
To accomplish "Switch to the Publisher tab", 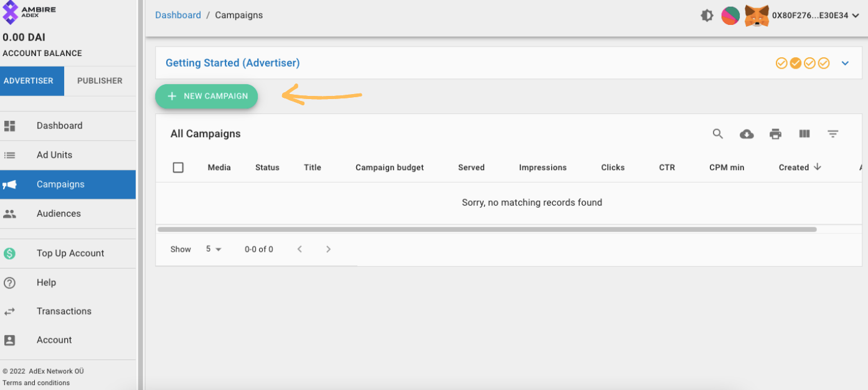I will coord(100,81).
